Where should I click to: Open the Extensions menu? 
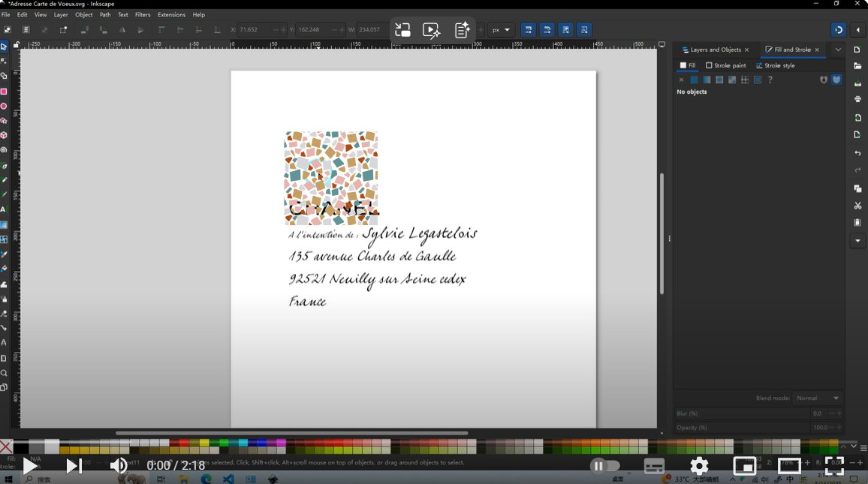coord(172,15)
